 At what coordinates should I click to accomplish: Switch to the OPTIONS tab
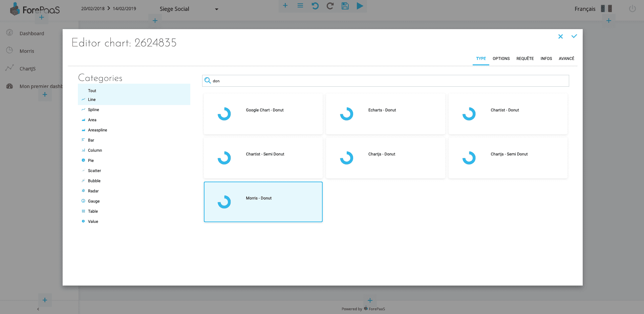click(x=501, y=59)
